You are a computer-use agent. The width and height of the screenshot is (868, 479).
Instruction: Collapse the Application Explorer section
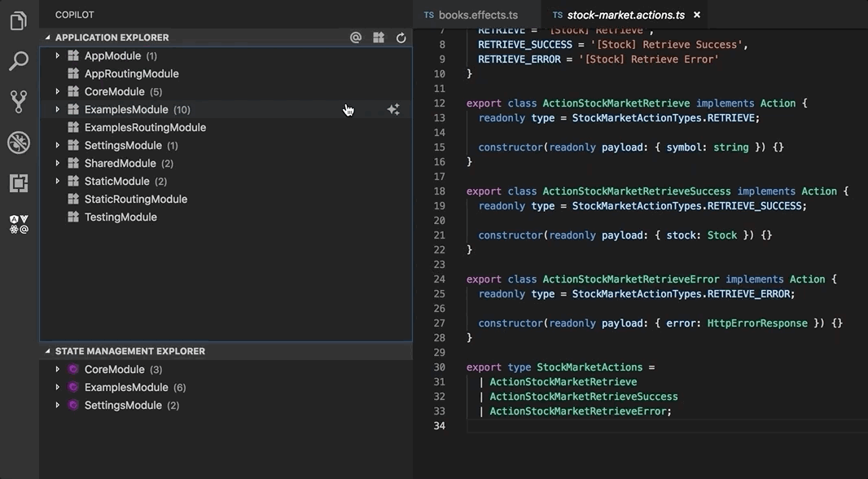47,37
